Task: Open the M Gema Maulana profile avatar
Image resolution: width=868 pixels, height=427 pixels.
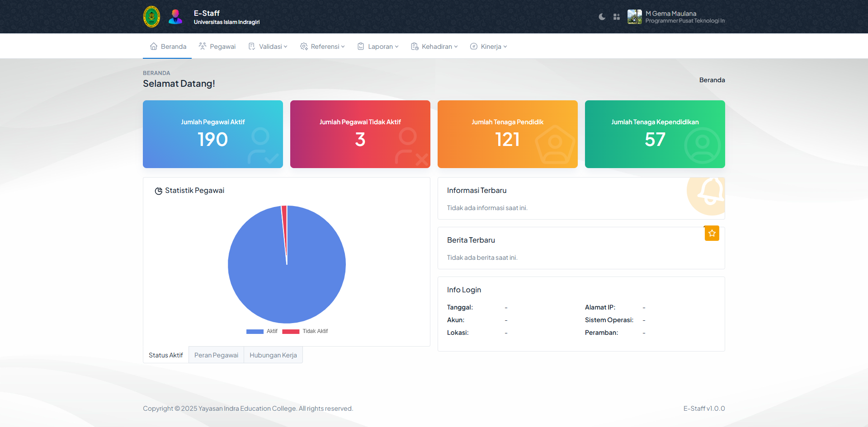Action: [634, 17]
